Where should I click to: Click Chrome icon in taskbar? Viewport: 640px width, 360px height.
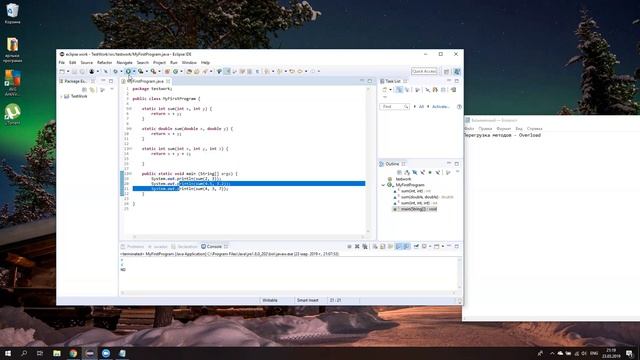(x=73, y=353)
